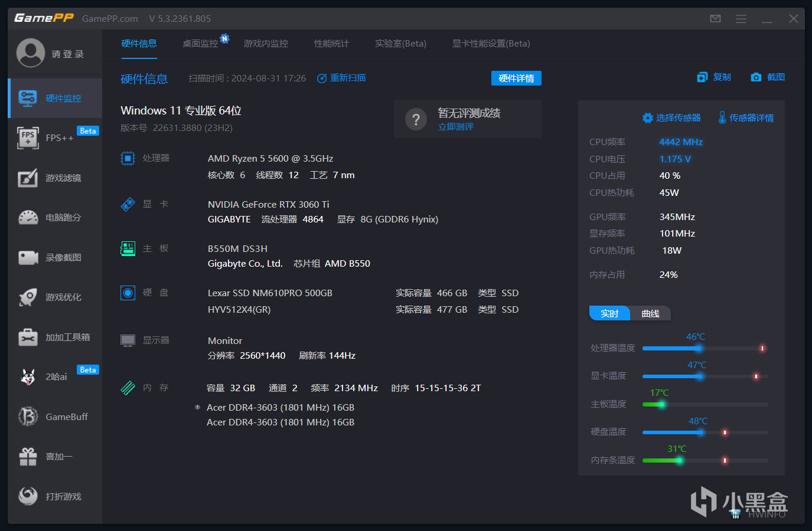Click the screenshot camera icon next to 截图

point(756,77)
